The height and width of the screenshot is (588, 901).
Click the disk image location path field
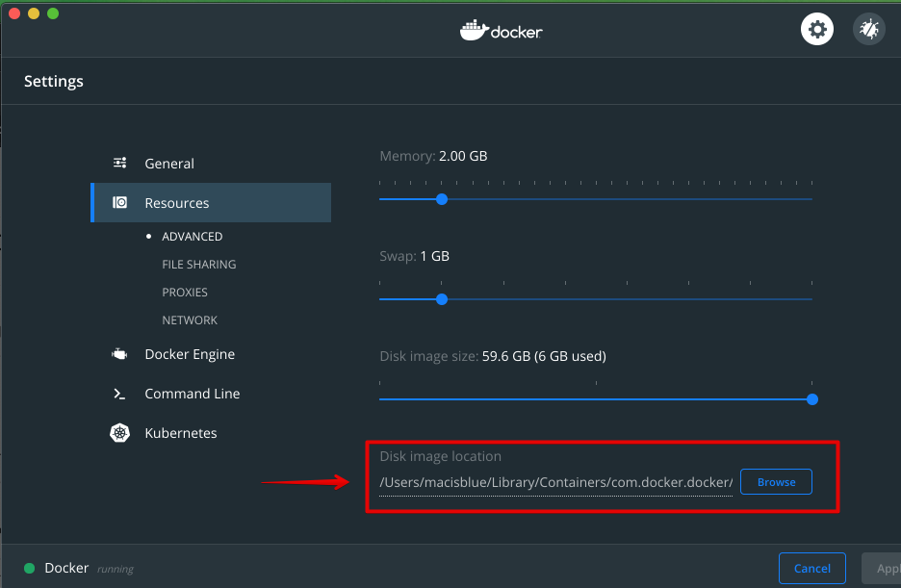(x=555, y=482)
